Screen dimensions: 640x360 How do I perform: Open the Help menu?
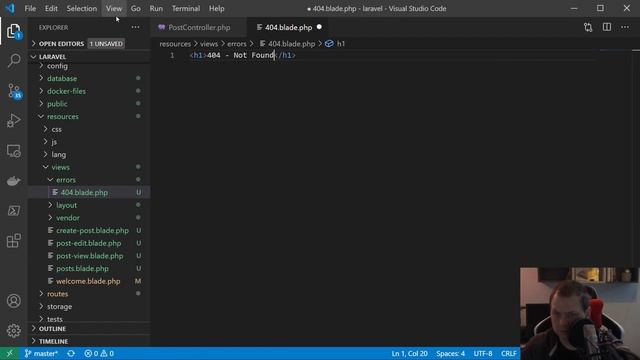click(x=217, y=8)
